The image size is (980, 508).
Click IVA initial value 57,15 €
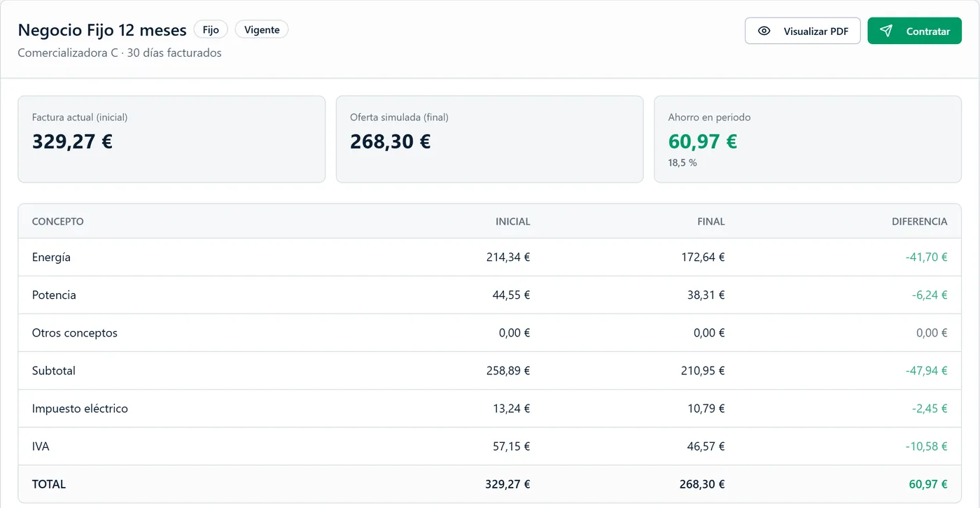point(512,446)
